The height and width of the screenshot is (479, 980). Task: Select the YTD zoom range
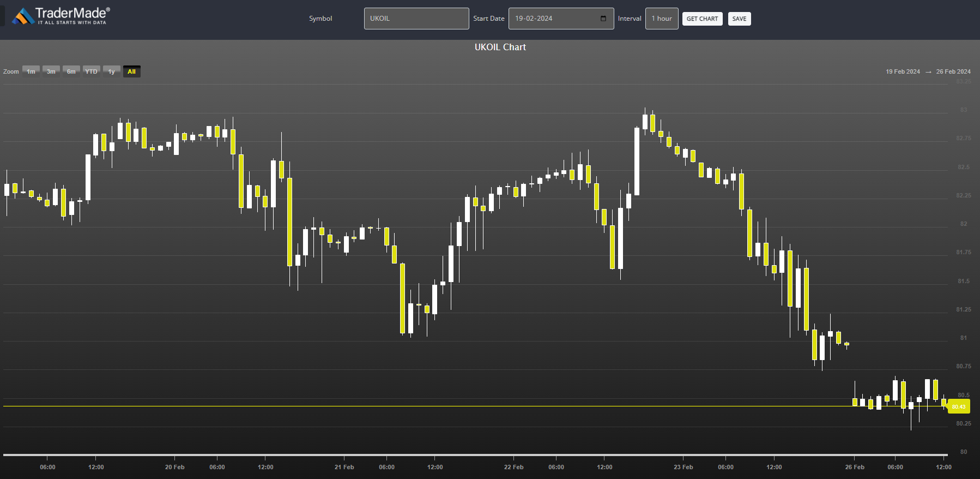[92, 71]
